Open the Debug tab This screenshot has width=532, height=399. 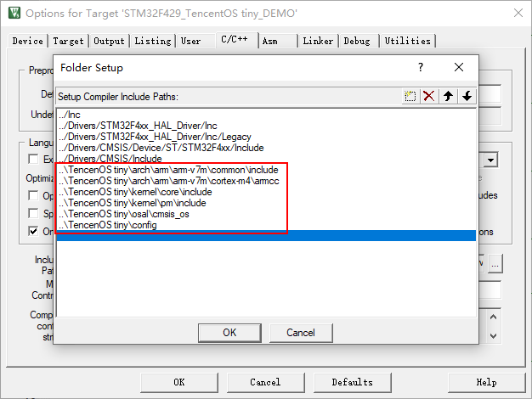[357, 41]
